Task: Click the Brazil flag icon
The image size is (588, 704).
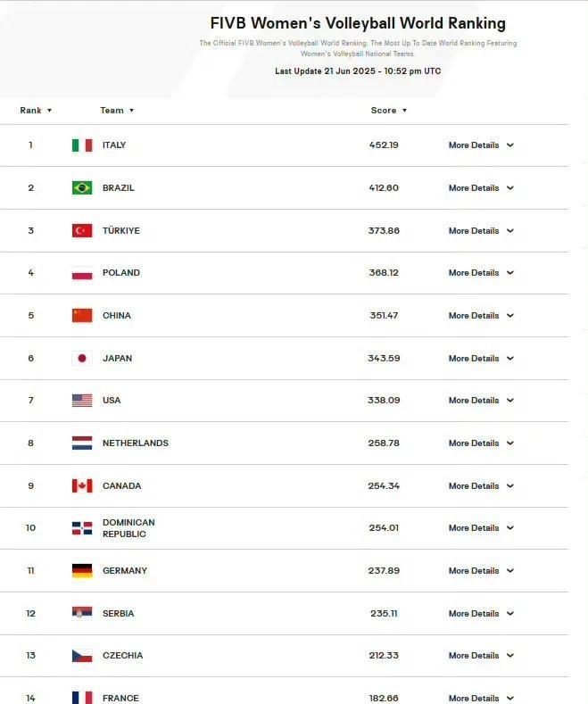Action: tap(82, 187)
